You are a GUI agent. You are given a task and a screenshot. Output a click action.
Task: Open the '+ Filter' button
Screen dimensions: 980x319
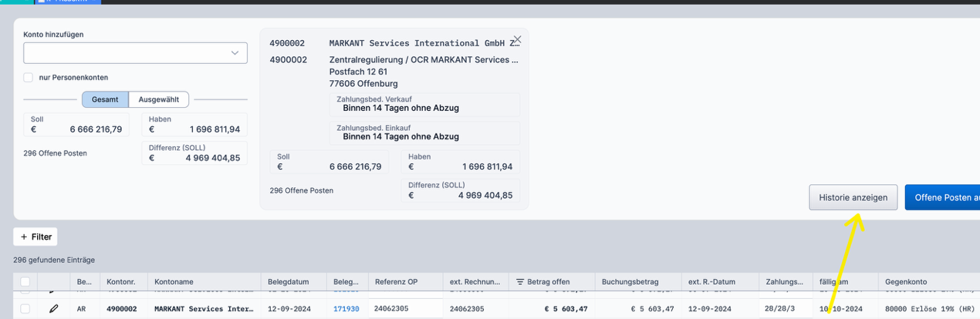(x=35, y=237)
